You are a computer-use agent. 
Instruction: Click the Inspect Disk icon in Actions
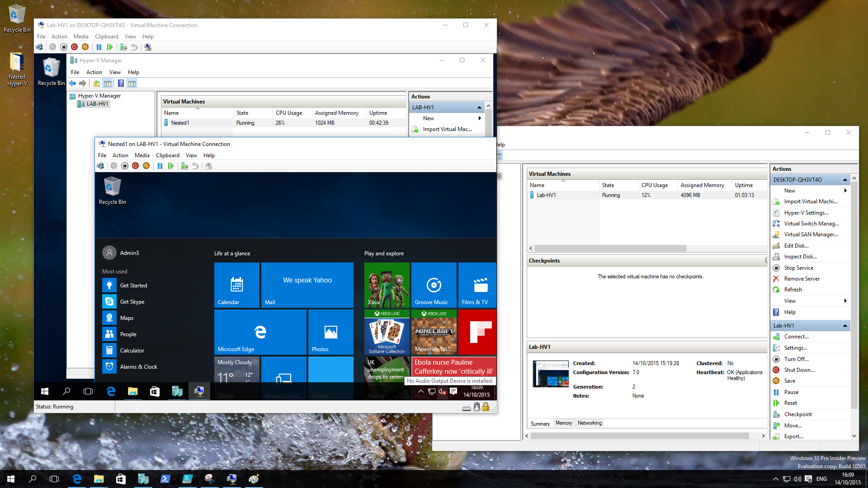point(777,257)
